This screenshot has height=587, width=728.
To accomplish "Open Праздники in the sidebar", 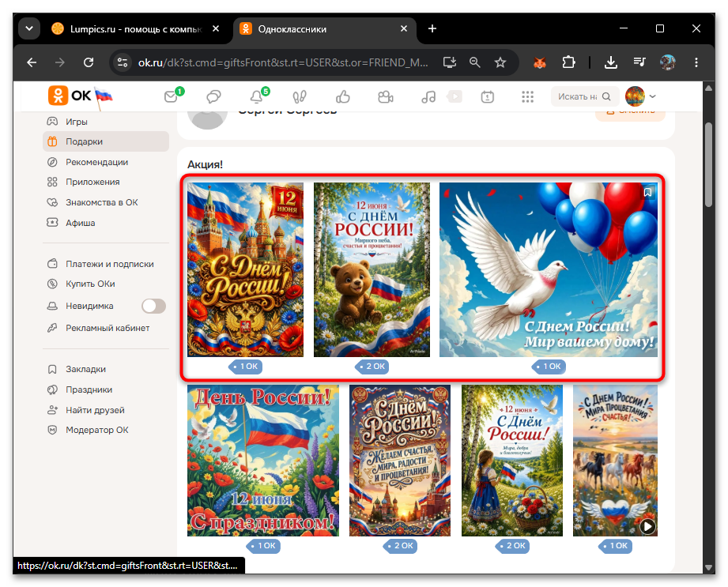I will click(x=89, y=389).
